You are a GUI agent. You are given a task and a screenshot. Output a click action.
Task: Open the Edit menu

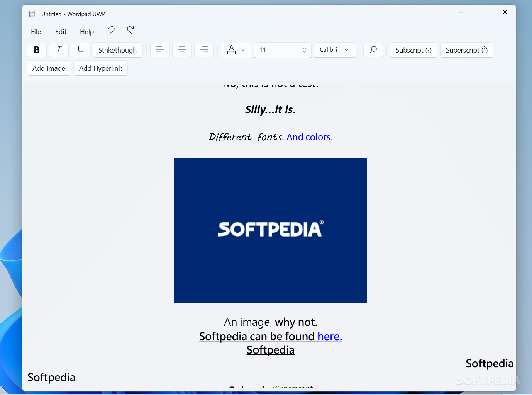[61, 32]
